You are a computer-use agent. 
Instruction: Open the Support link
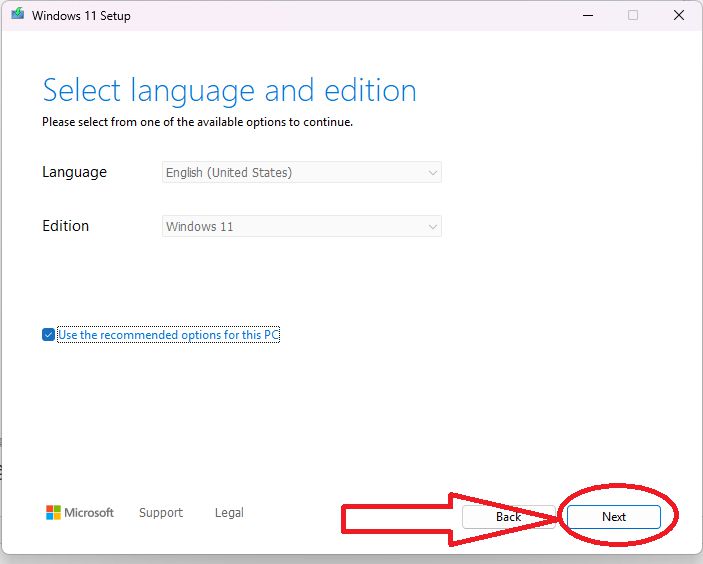(161, 513)
